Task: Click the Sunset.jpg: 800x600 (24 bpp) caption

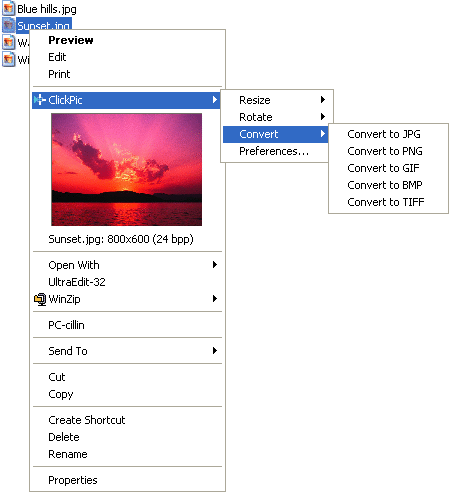Action: point(121,239)
